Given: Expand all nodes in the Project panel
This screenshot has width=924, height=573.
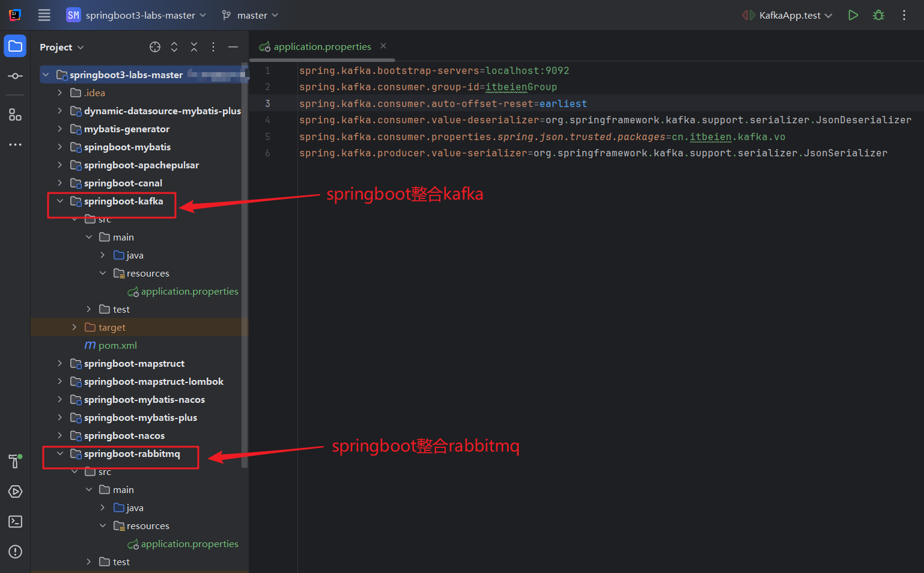Looking at the screenshot, I should tap(174, 47).
